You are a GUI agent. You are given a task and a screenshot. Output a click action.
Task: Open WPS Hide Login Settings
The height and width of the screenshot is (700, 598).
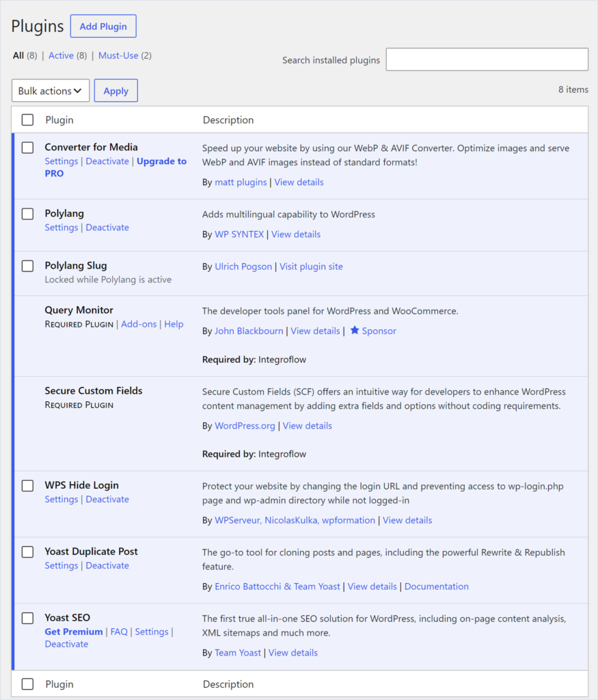(61, 499)
